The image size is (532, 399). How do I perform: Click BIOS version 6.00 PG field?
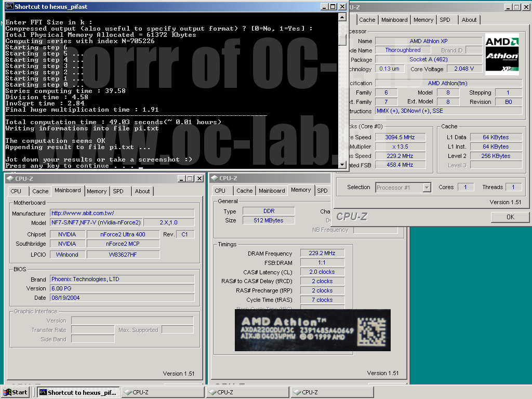122,288
